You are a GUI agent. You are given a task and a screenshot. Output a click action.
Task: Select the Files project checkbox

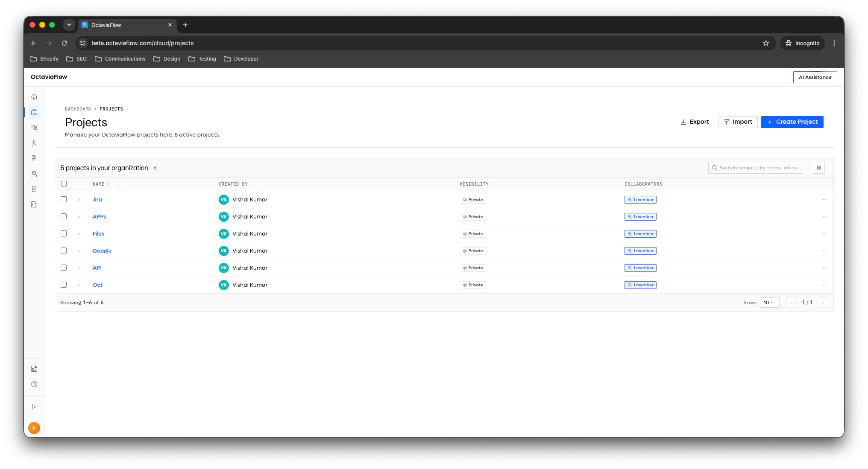point(64,233)
